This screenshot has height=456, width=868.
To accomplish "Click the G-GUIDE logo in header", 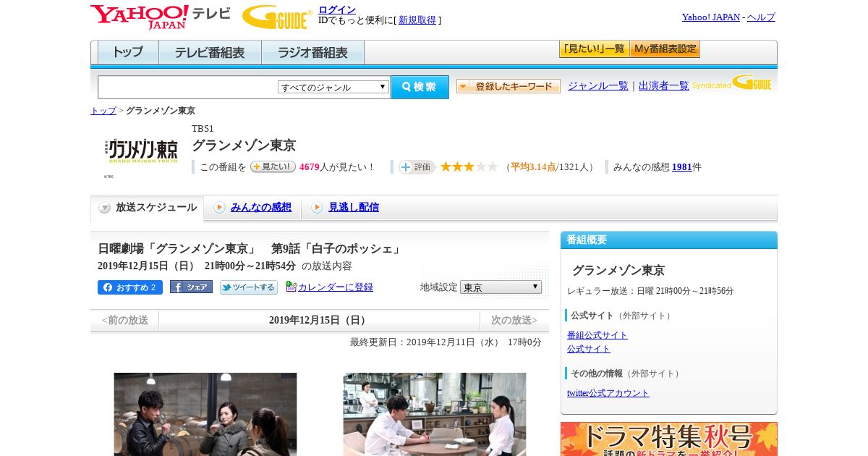I will point(277,17).
